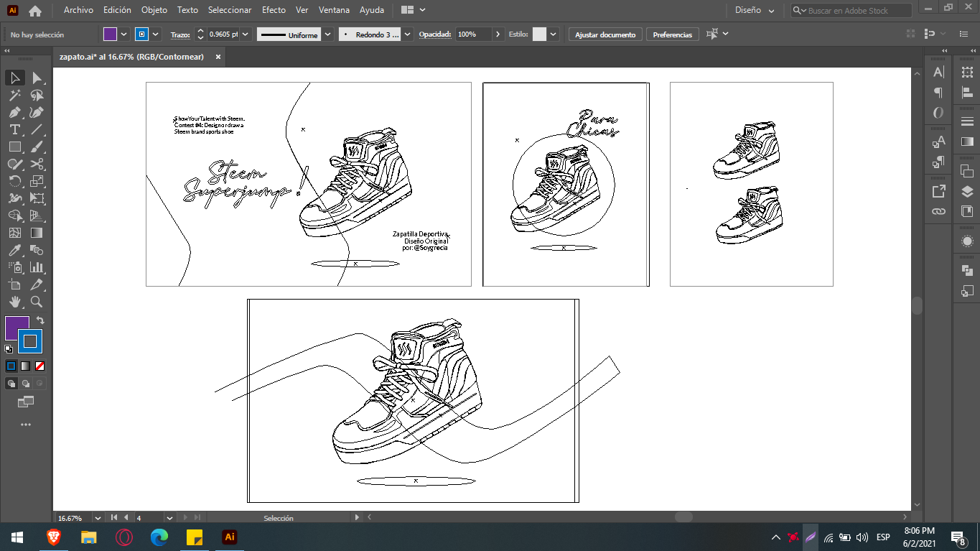Open the Links panel icon
980x551 pixels.
(x=938, y=212)
